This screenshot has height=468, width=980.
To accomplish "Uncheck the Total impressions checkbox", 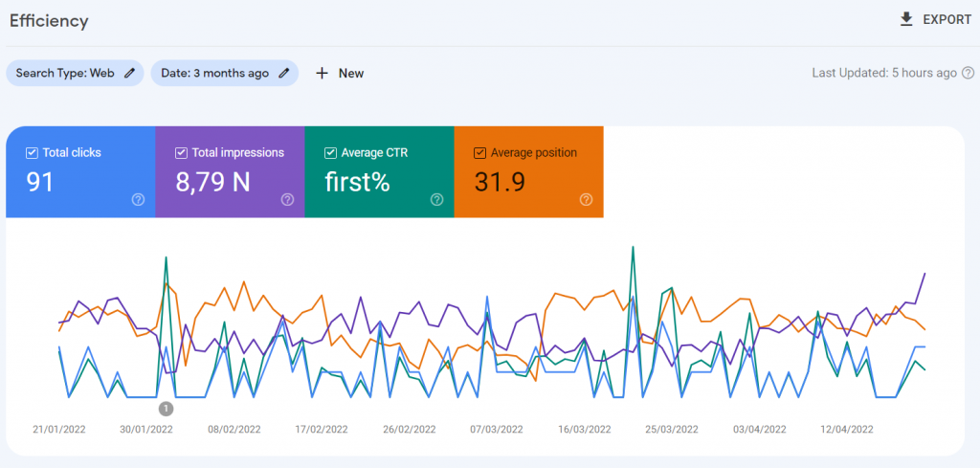I will coord(181,152).
